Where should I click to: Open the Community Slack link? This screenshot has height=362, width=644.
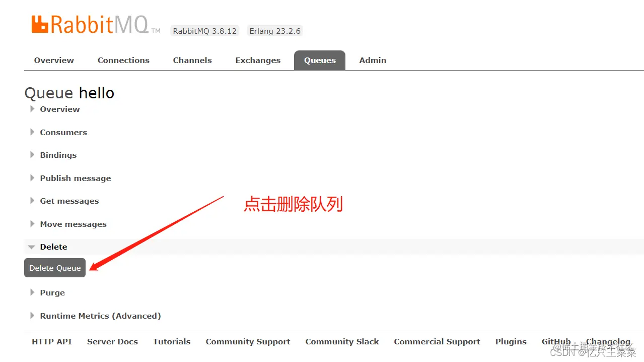coord(342,341)
